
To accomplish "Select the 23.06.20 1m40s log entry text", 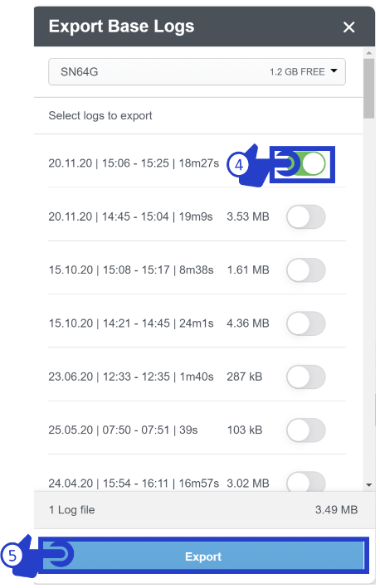I will [131, 377].
